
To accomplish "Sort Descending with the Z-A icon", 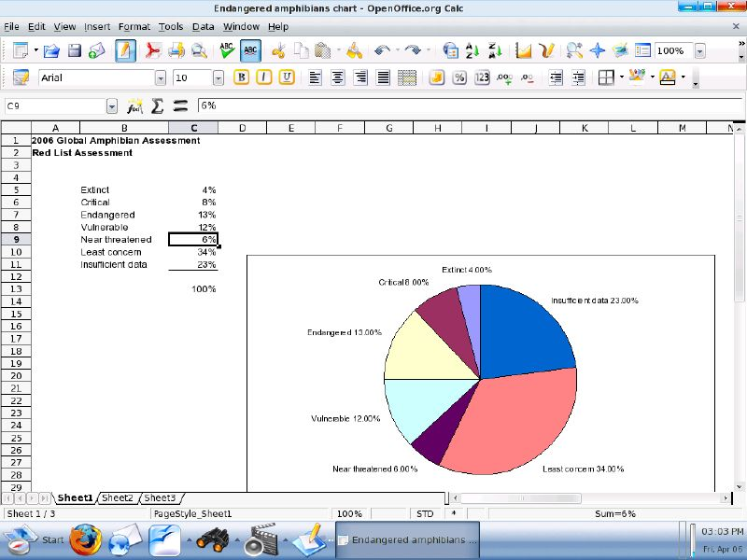I will coord(496,50).
